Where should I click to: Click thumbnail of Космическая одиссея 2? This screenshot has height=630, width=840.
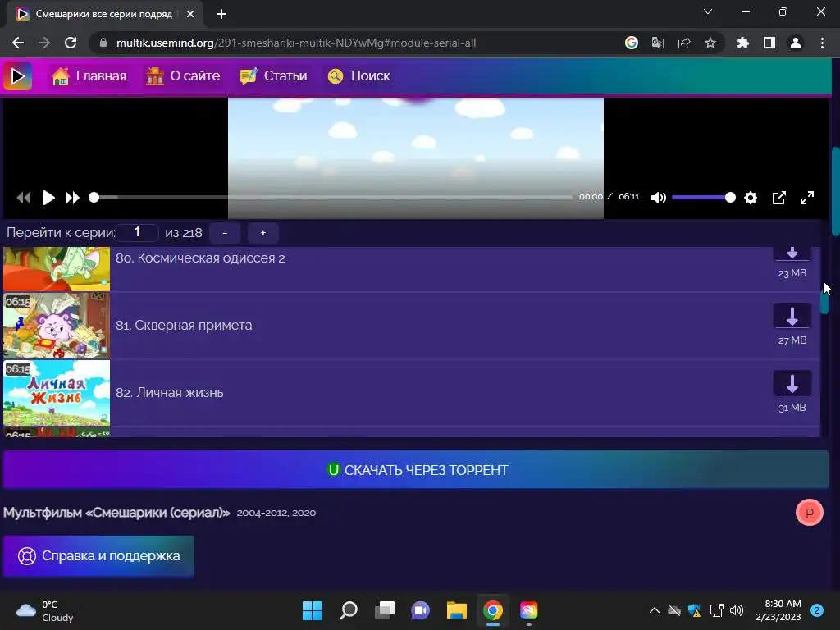pos(57,269)
